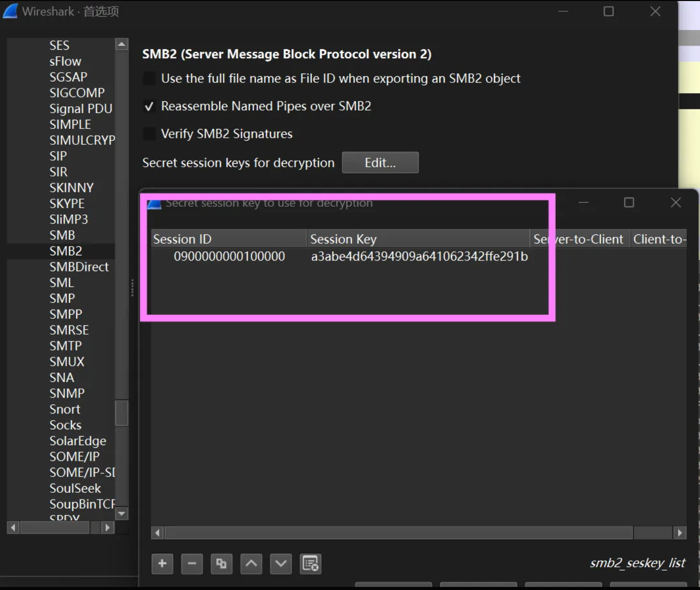Select the SMPP protocol entry
Viewport: 700px width, 590px height.
pos(65,314)
